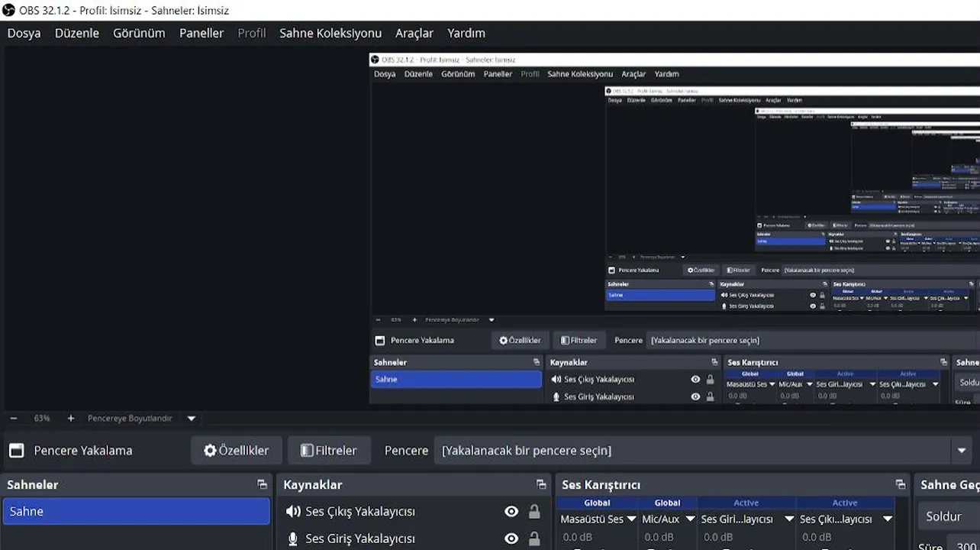Select the Ses Çıkış Yakalayıcısı source row
The width and height of the screenshot is (980, 550).
412,512
